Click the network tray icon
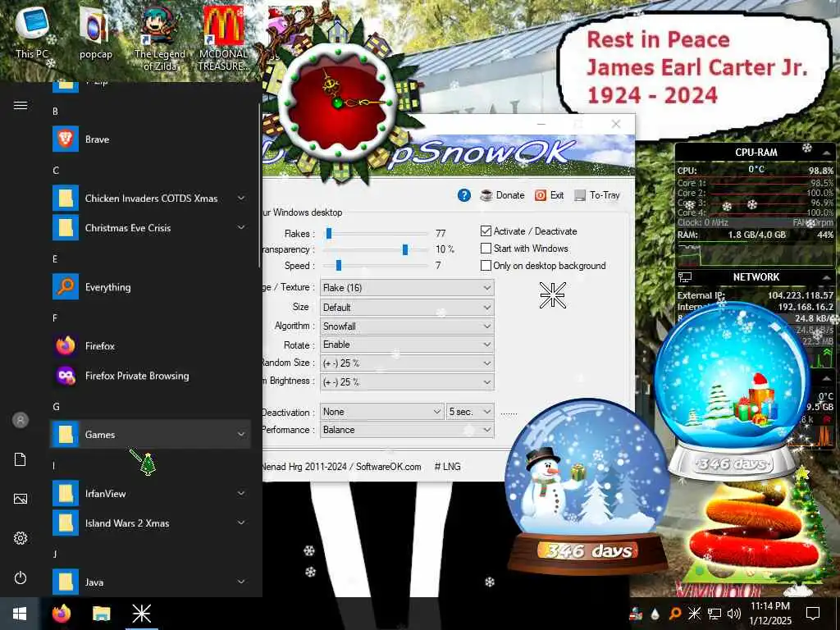This screenshot has width=840, height=630. click(x=714, y=614)
